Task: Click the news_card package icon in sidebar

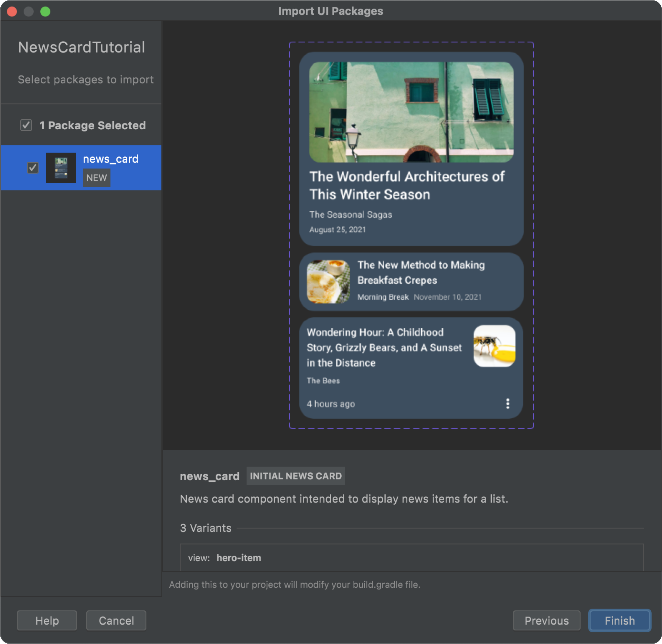Action: coord(60,167)
